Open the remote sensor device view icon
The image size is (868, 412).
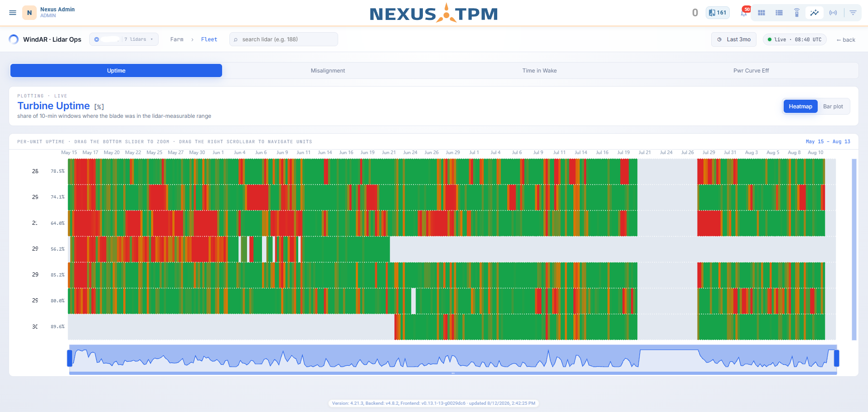click(797, 13)
